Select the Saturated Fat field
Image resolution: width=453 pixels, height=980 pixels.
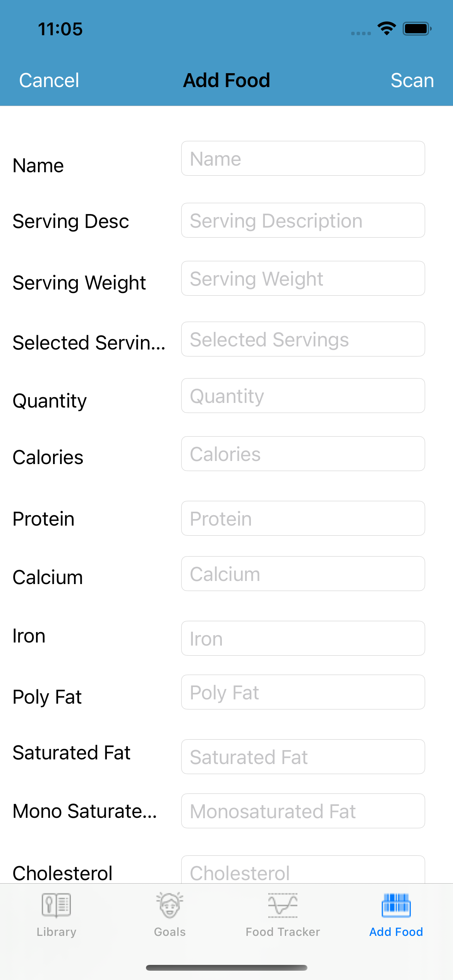pyautogui.click(x=303, y=757)
